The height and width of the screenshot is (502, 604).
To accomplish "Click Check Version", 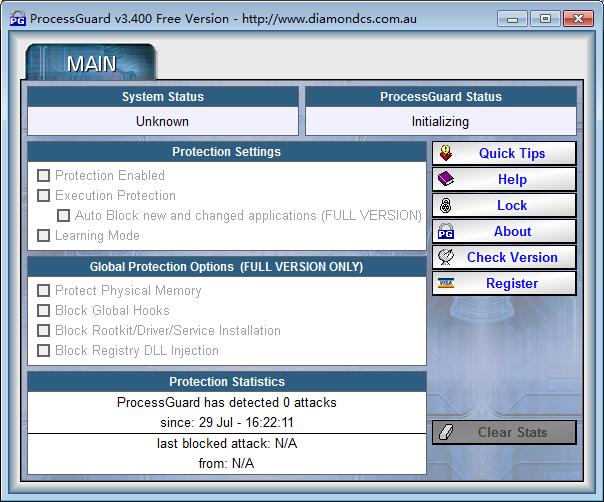I will click(504, 257).
